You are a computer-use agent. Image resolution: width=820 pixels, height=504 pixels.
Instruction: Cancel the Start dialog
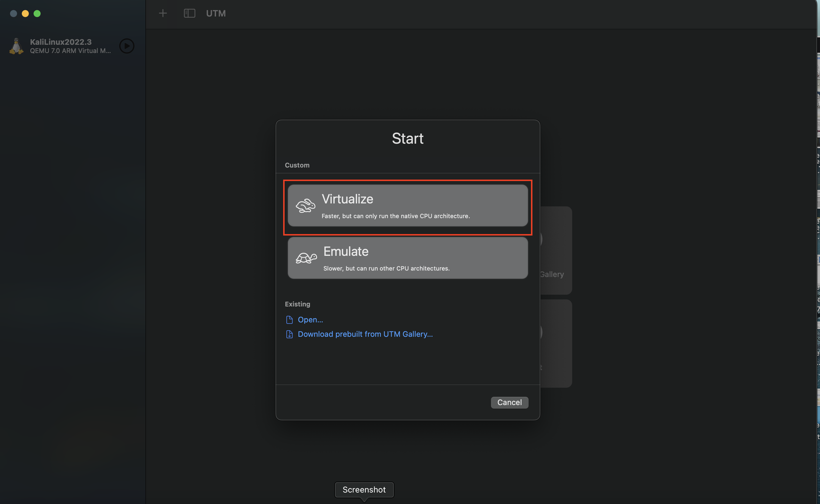pos(509,402)
